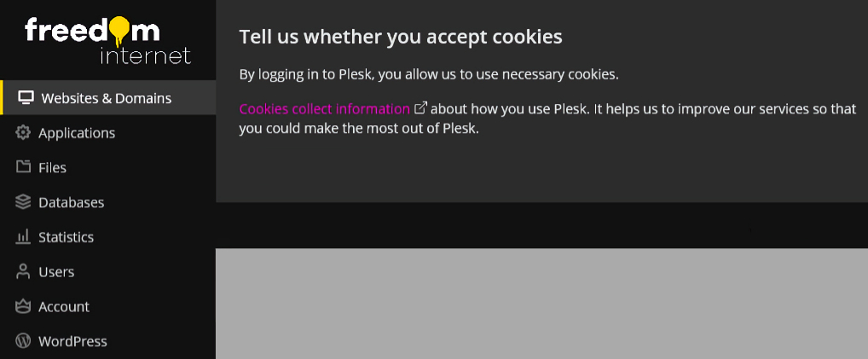Click the external link icon beside cookies link
Image resolution: width=868 pixels, height=359 pixels.
coord(420,108)
